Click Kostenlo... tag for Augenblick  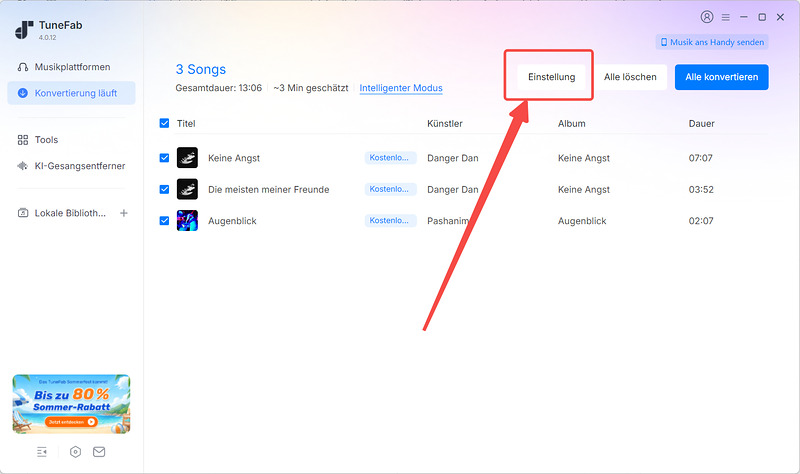click(390, 220)
